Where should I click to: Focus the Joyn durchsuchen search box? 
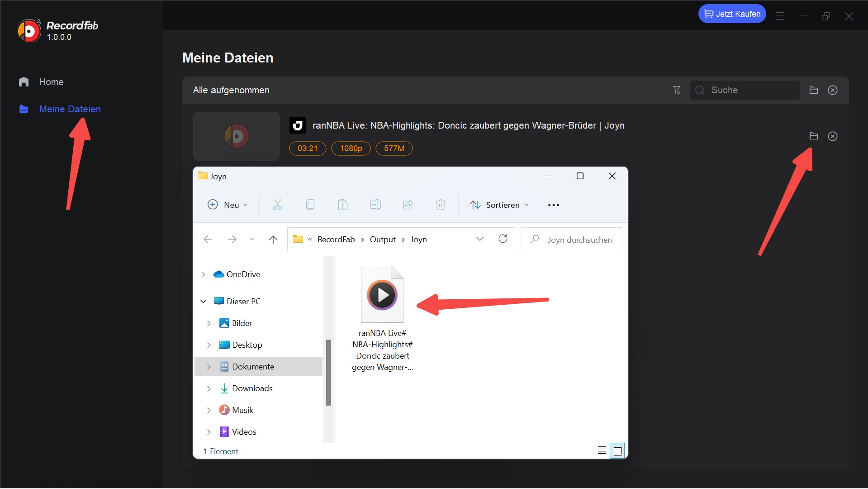click(571, 240)
